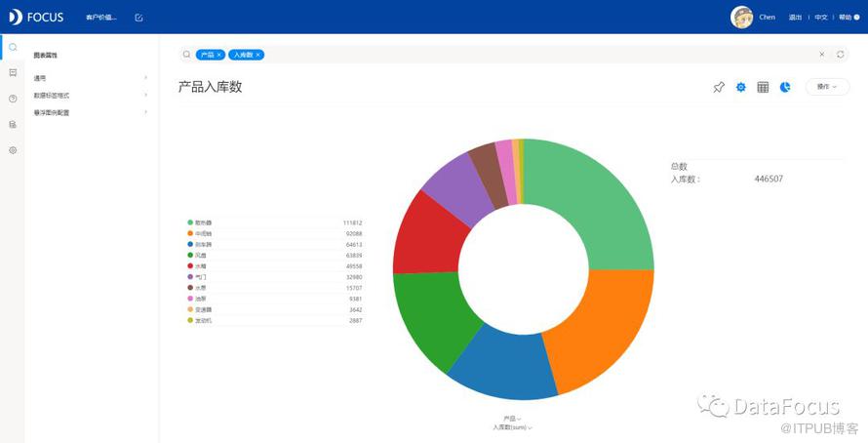Click the legend value 49558
This screenshot has width=868, height=443.
pos(354,266)
